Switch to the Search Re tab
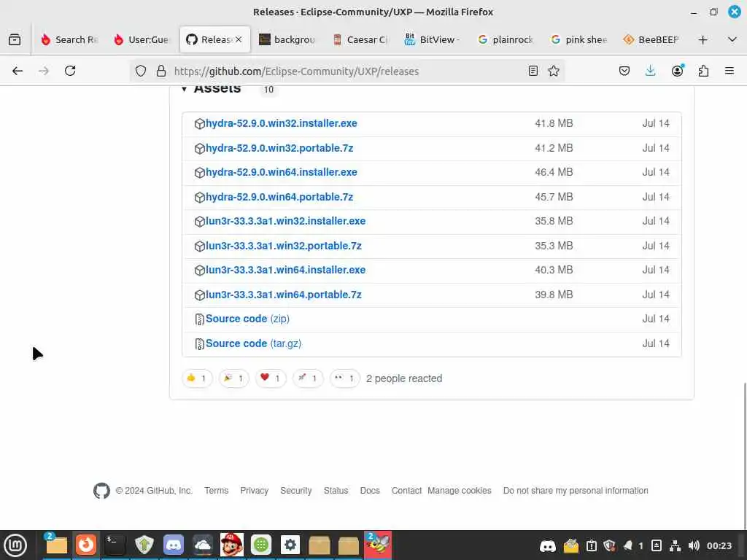 pos(69,39)
